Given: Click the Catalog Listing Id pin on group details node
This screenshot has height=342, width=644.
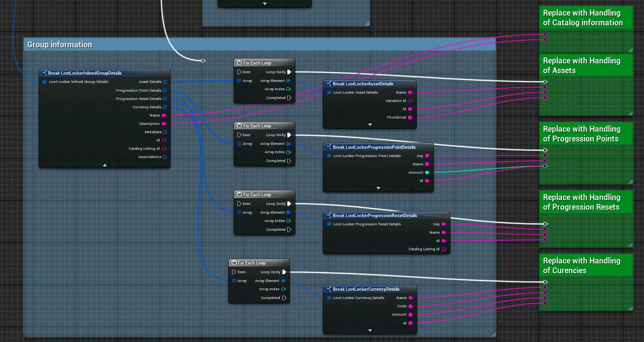Looking at the screenshot, I should pyautogui.click(x=164, y=149).
